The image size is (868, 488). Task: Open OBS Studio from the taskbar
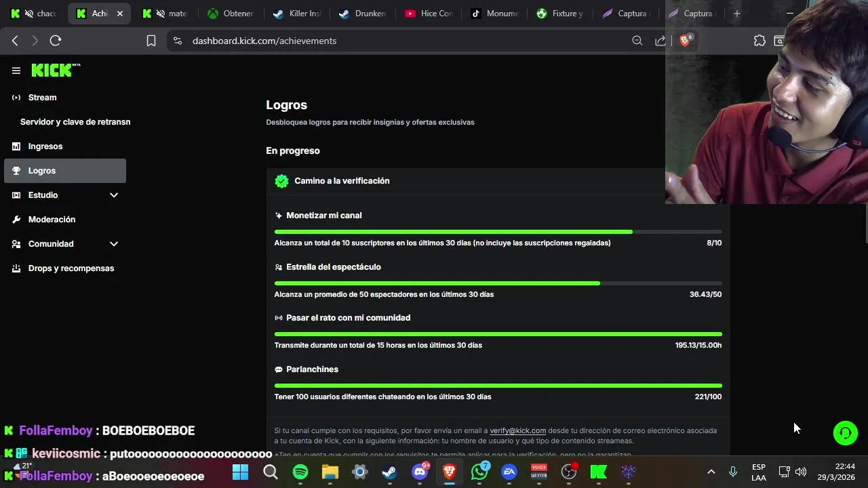click(569, 472)
